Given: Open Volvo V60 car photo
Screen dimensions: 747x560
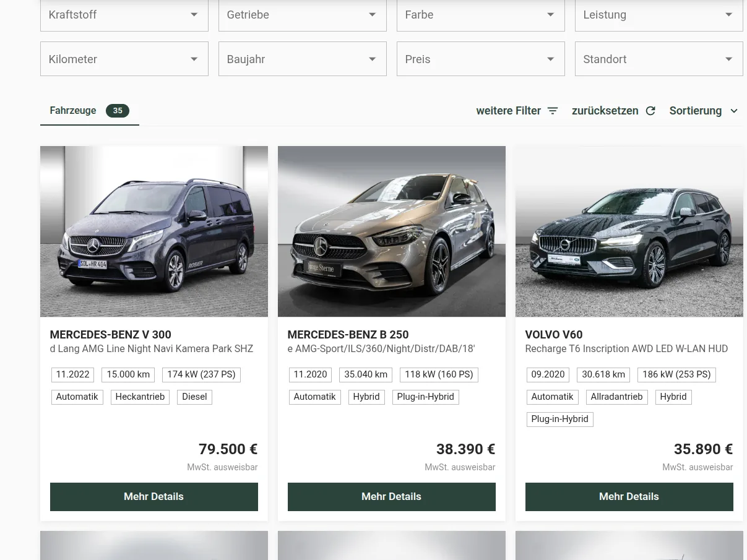Looking at the screenshot, I should pyautogui.click(x=629, y=231).
